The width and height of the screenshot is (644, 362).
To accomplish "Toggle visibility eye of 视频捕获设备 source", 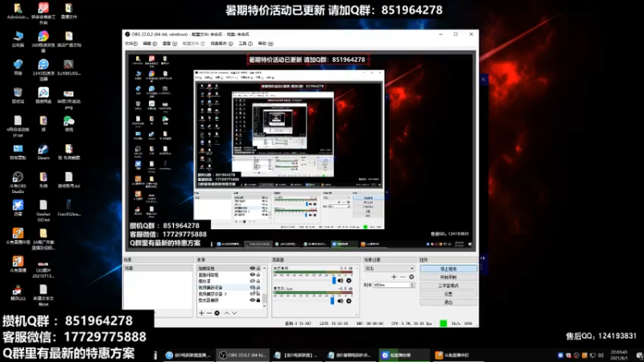I will [253, 287].
